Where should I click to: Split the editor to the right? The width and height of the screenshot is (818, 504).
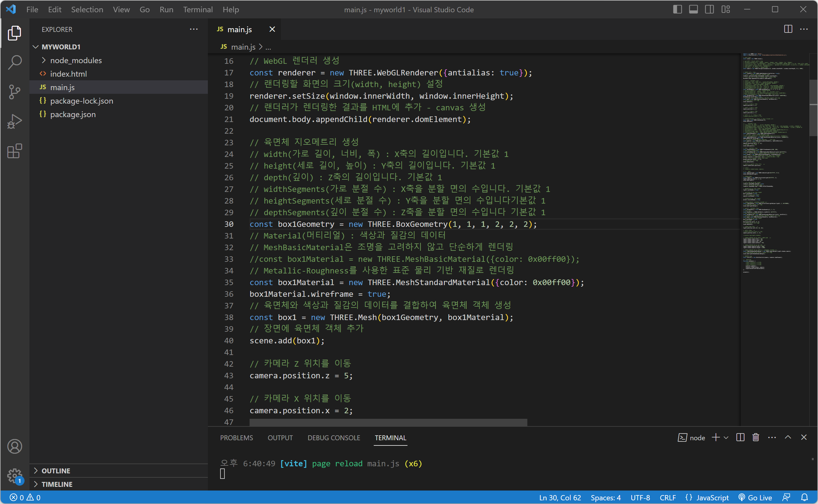coord(788,29)
